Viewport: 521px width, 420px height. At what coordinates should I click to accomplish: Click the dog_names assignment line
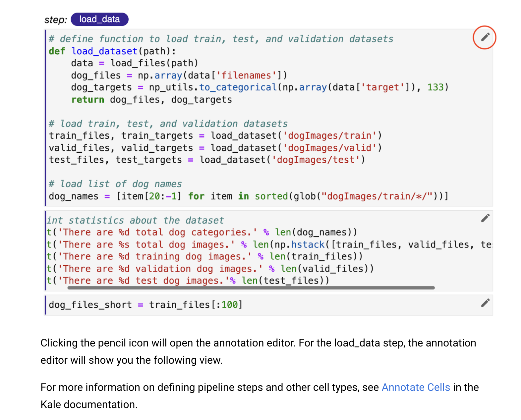point(249,196)
